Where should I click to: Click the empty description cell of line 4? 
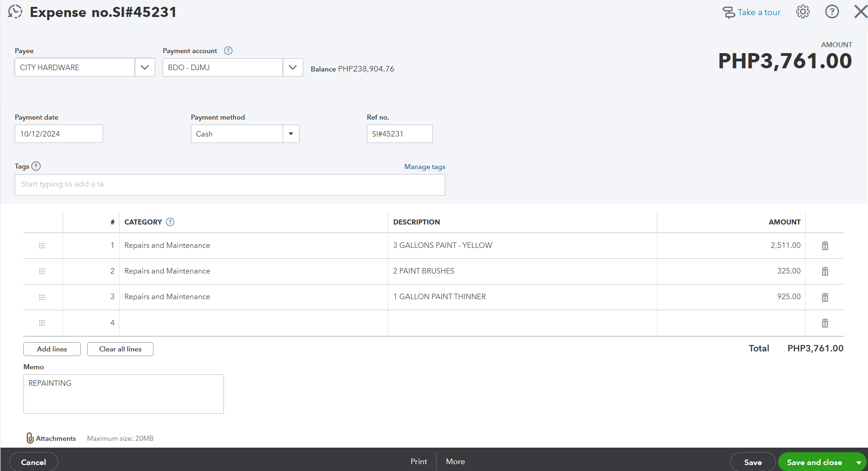tap(523, 323)
